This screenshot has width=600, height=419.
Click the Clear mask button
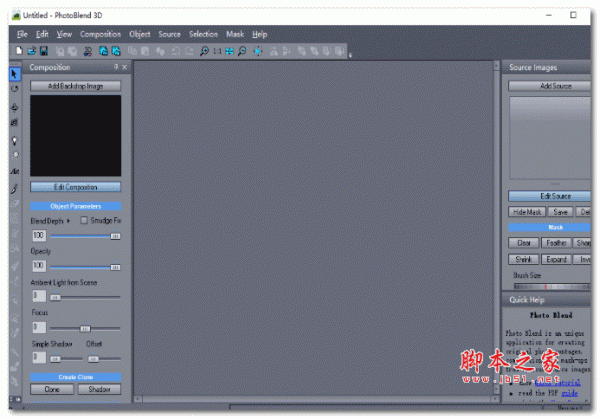(524, 243)
